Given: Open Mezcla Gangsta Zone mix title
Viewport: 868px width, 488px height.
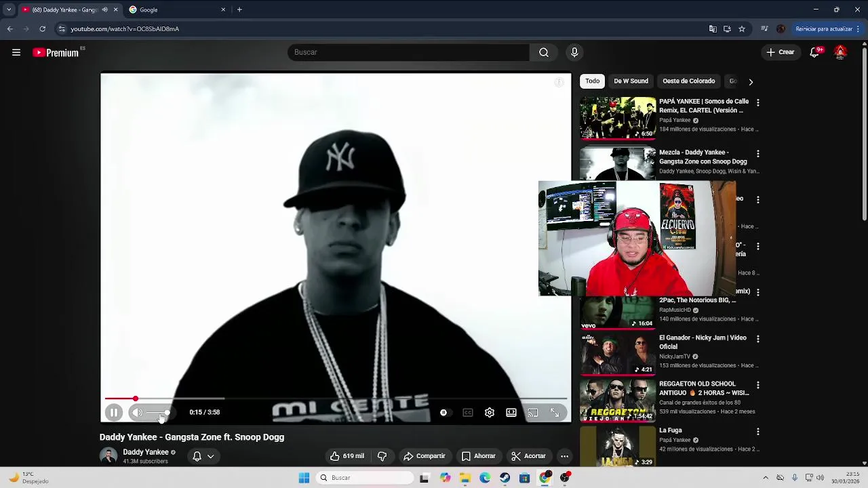Looking at the screenshot, I should tap(703, 157).
